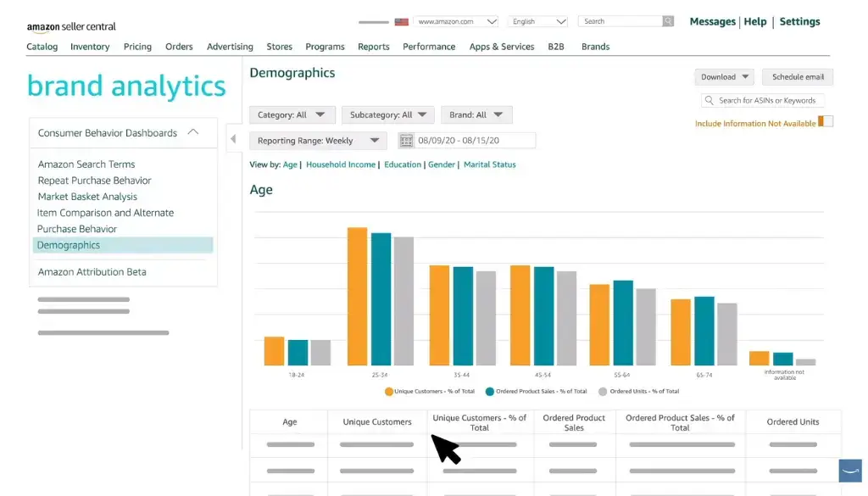Open the Apps & Services menu
This screenshot has height=496, width=868.
pyautogui.click(x=502, y=47)
